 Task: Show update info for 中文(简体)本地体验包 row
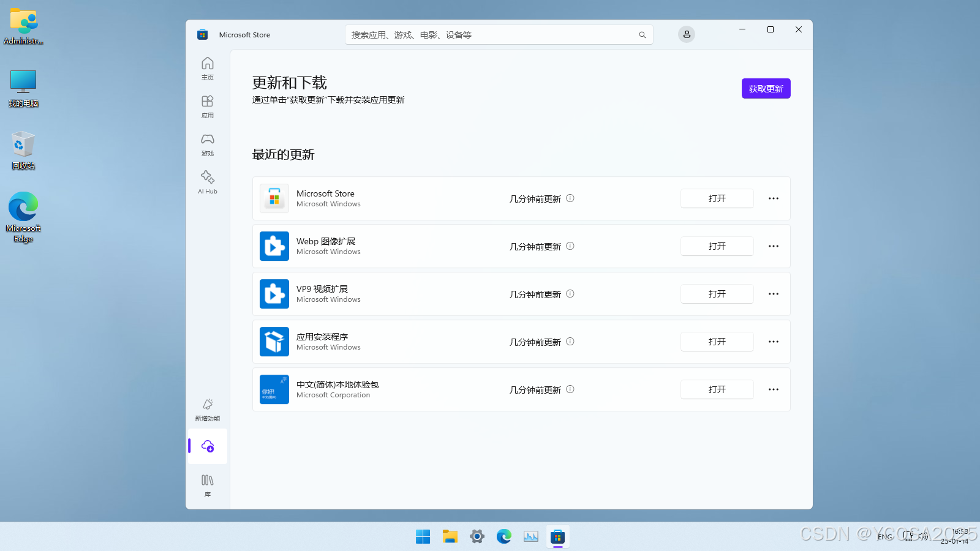coord(570,389)
